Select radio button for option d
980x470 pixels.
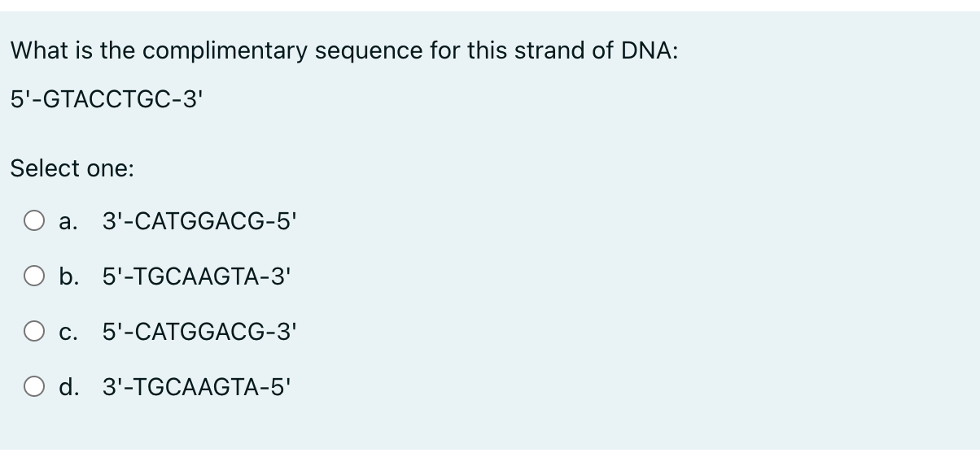(34, 386)
